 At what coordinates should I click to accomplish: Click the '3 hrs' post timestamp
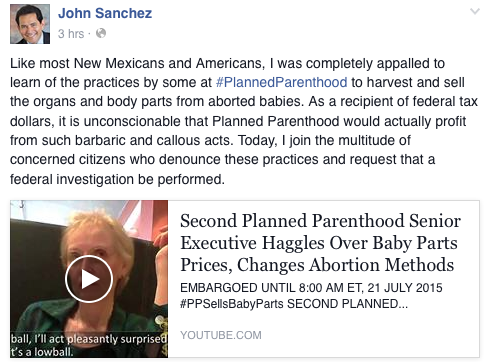[71, 34]
